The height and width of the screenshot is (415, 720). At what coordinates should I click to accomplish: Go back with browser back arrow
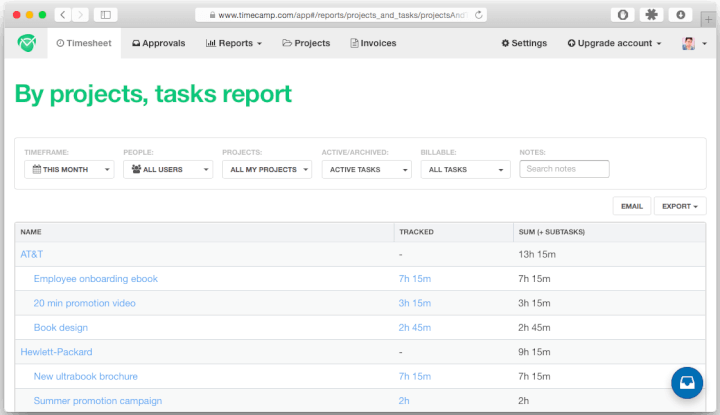pos(63,15)
